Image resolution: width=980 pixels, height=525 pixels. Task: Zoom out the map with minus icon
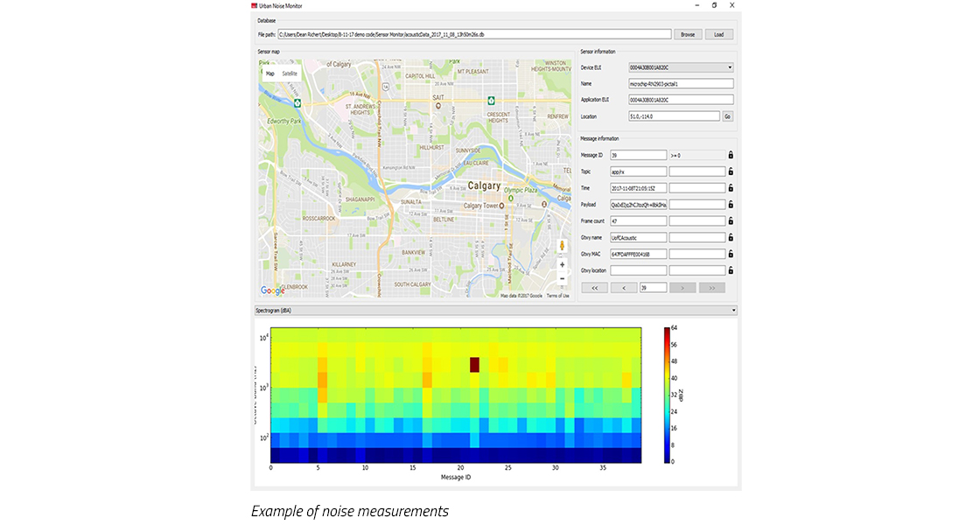click(x=562, y=279)
